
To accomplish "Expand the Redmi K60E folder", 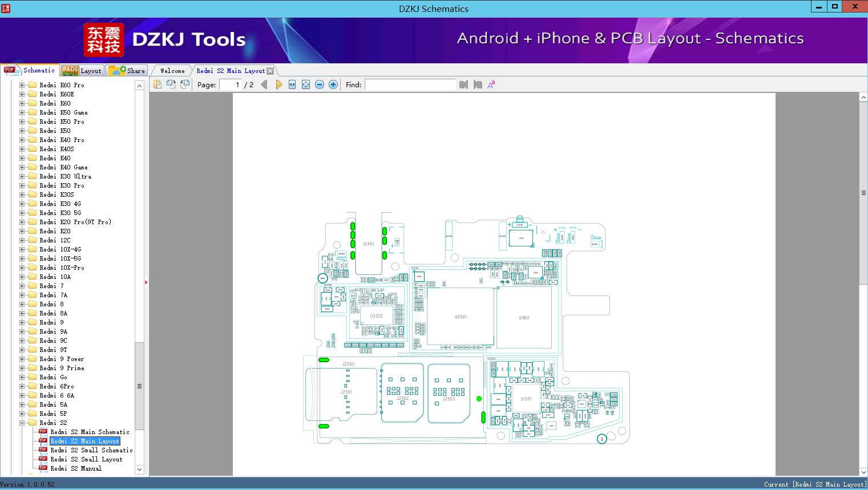I will pyautogui.click(x=22, y=94).
